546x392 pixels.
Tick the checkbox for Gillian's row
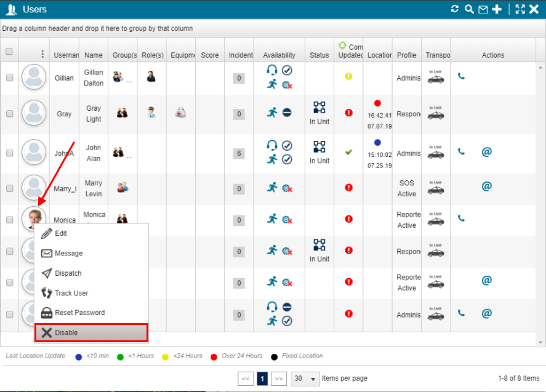pos(9,78)
